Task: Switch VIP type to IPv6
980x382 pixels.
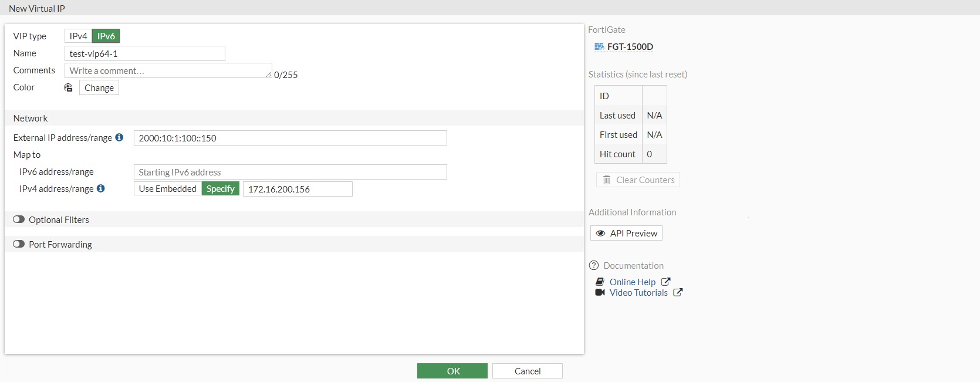Action: click(106, 36)
